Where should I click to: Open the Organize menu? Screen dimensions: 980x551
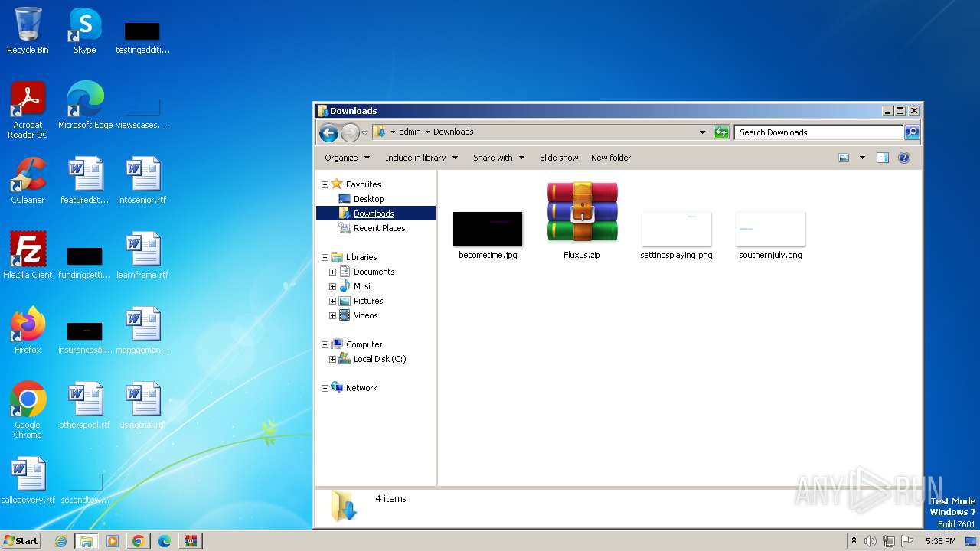click(347, 158)
